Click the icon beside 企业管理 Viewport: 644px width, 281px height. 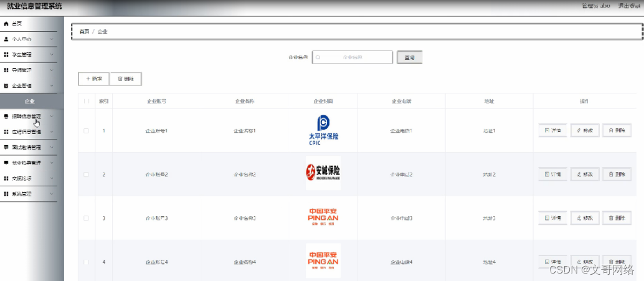pyautogui.click(x=6, y=86)
